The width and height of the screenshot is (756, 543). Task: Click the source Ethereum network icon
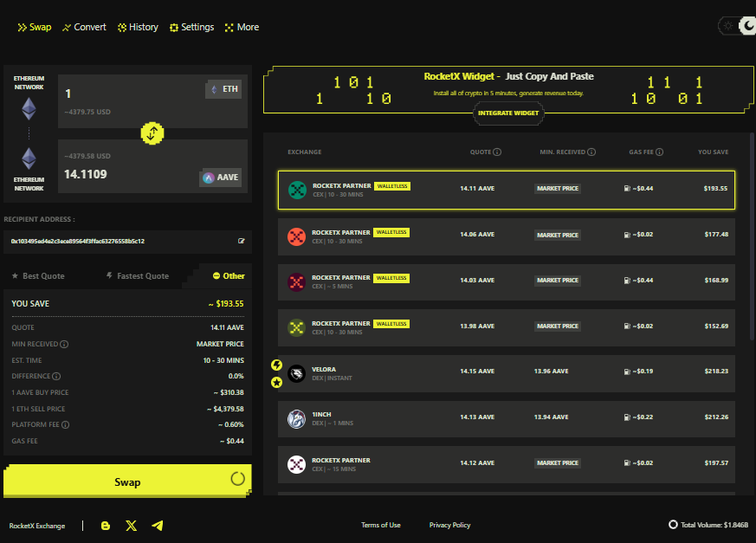29,109
